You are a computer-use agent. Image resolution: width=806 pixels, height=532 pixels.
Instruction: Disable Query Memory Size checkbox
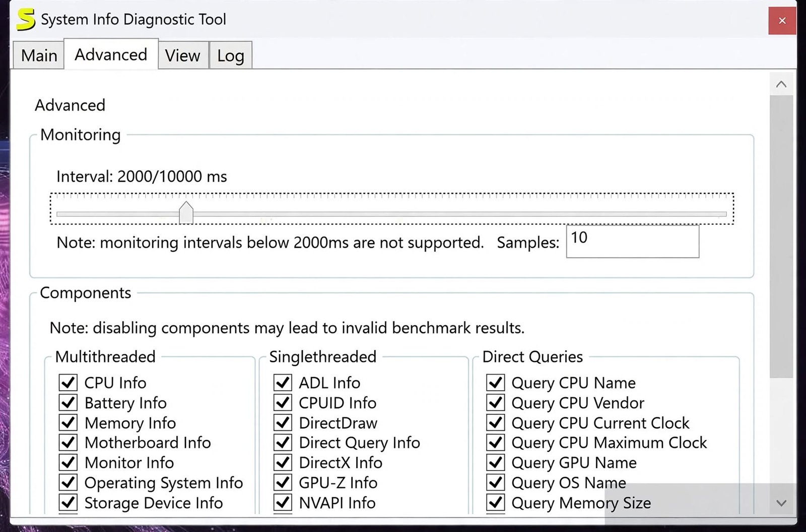point(496,503)
